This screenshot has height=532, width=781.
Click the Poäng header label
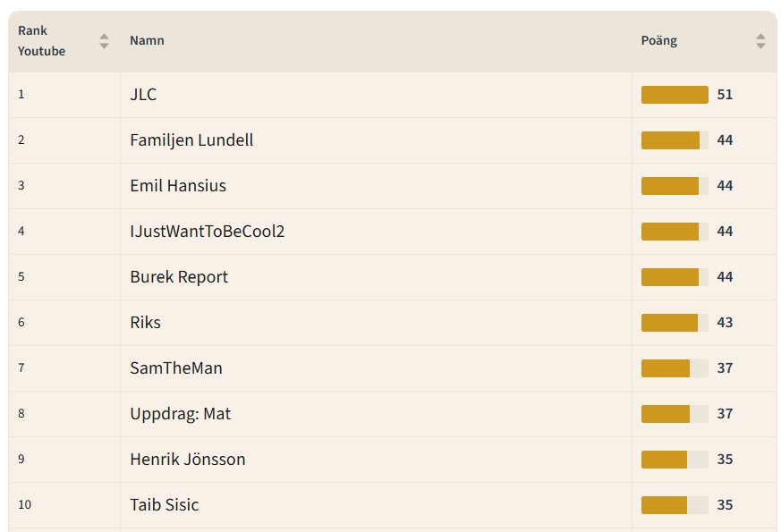pyautogui.click(x=659, y=40)
